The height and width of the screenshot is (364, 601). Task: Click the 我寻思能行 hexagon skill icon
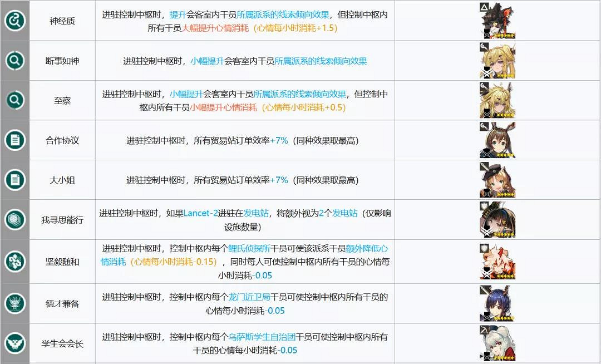(x=14, y=219)
